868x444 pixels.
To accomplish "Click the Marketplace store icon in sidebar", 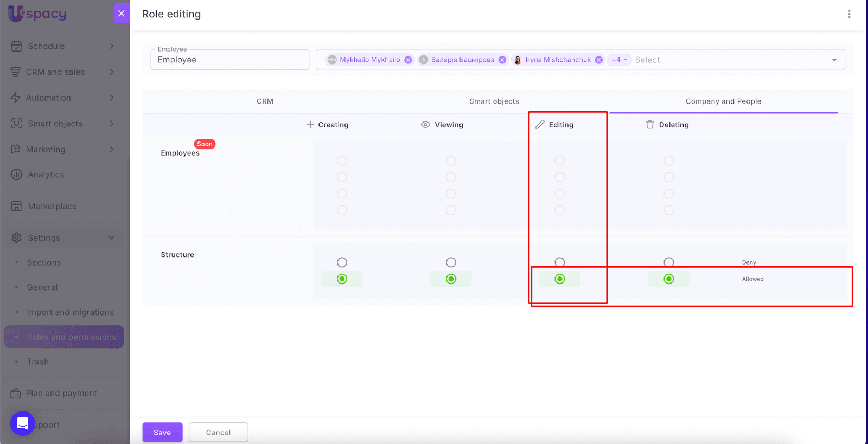I will click(17, 206).
